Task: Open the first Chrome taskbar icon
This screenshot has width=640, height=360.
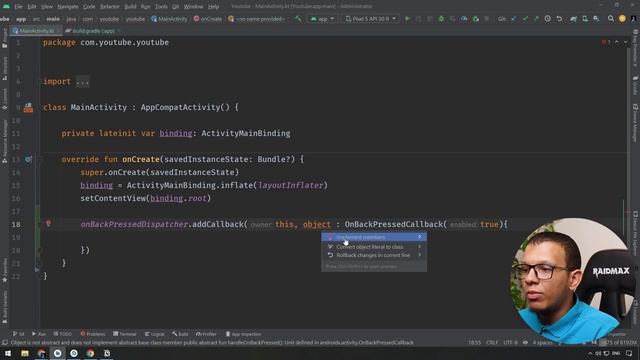Action: tap(41, 353)
